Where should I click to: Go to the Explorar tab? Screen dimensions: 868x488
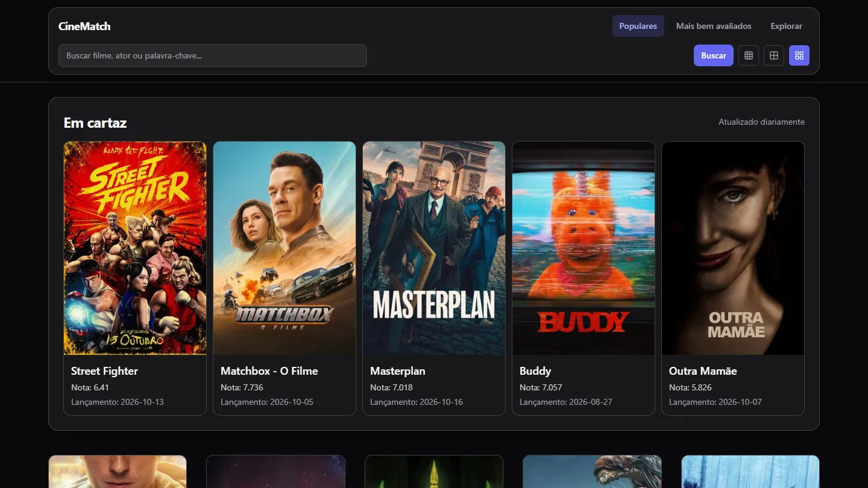tap(787, 26)
